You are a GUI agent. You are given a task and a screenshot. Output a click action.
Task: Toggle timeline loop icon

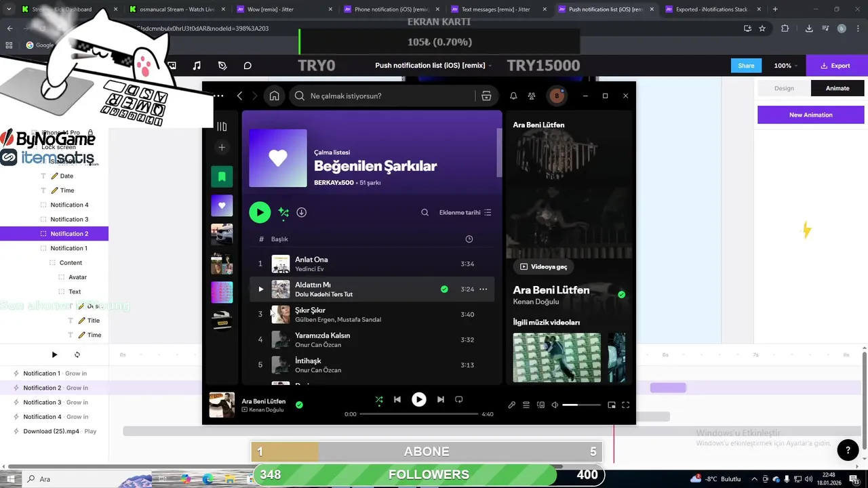click(77, 354)
